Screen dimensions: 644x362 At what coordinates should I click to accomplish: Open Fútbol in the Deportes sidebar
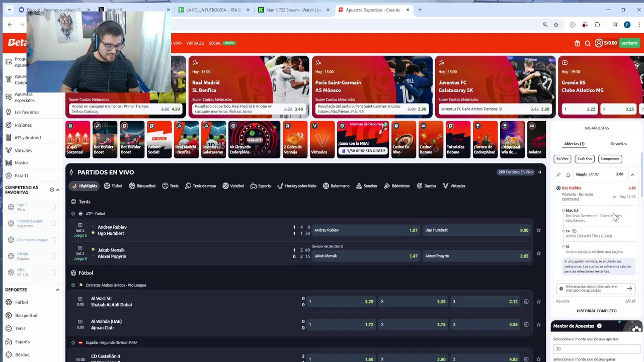(x=21, y=302)
